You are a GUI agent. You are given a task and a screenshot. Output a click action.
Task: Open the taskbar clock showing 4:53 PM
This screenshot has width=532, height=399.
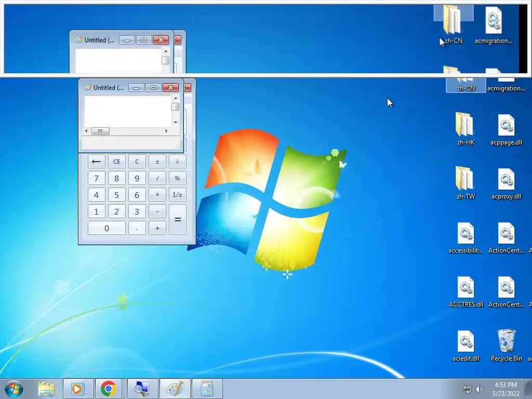(x=506, y=389)
